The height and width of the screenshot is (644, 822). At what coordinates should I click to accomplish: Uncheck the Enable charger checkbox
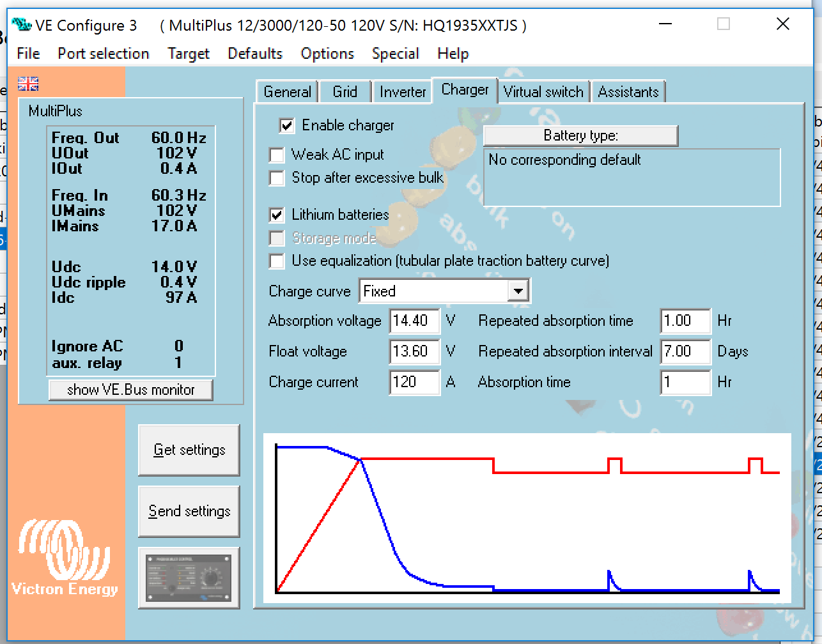(x=287, y=126)
